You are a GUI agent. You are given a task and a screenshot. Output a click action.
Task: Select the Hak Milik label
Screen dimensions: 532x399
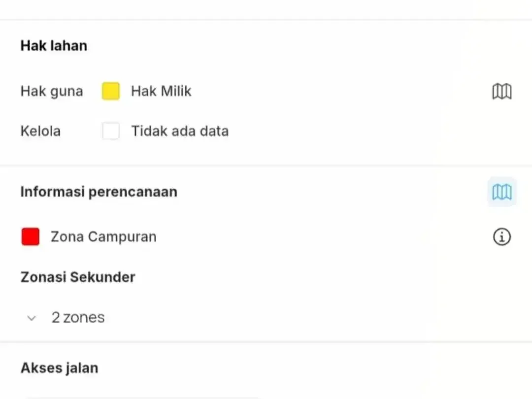[161, 91]
